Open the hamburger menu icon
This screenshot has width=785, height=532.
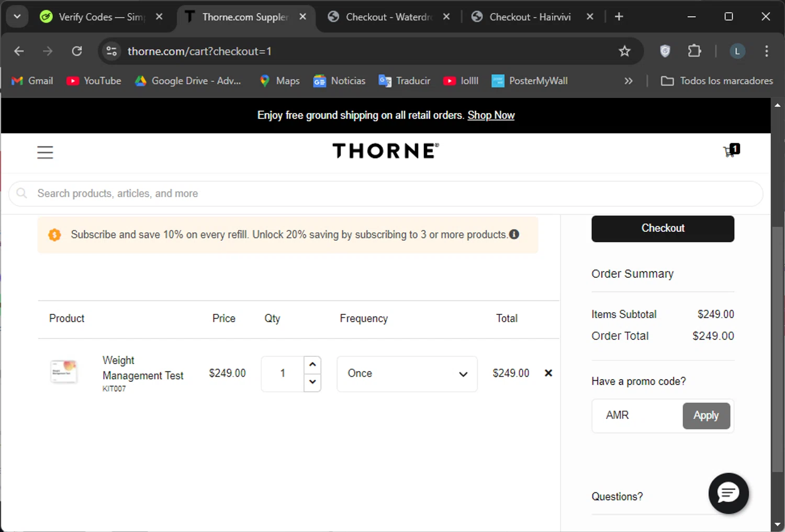[45, 152]
